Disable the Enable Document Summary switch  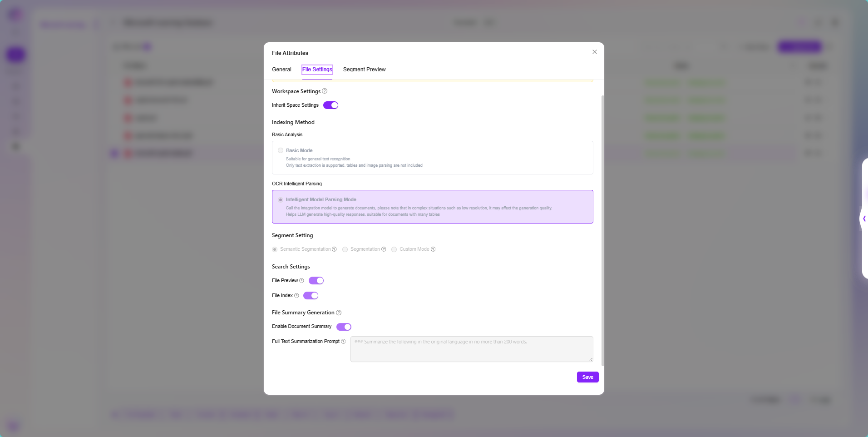[x=344, y=327]
